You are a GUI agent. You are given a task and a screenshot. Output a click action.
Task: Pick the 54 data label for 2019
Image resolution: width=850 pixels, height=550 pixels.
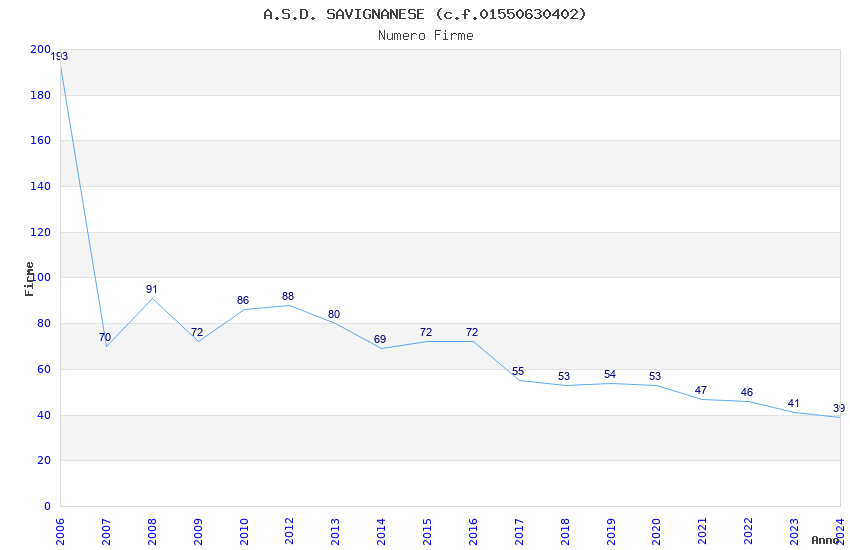pos(610,374)
